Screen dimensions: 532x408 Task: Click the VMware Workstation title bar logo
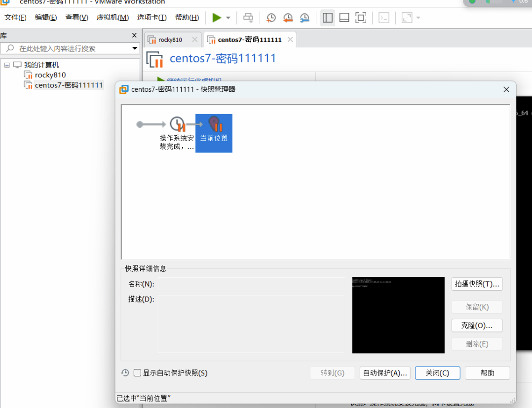click(x=5, y=2)
